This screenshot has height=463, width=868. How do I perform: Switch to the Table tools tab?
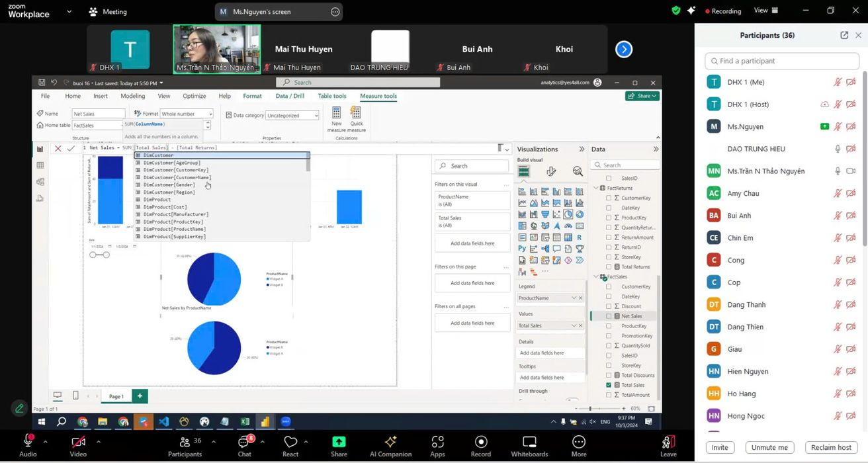[331, 96]
